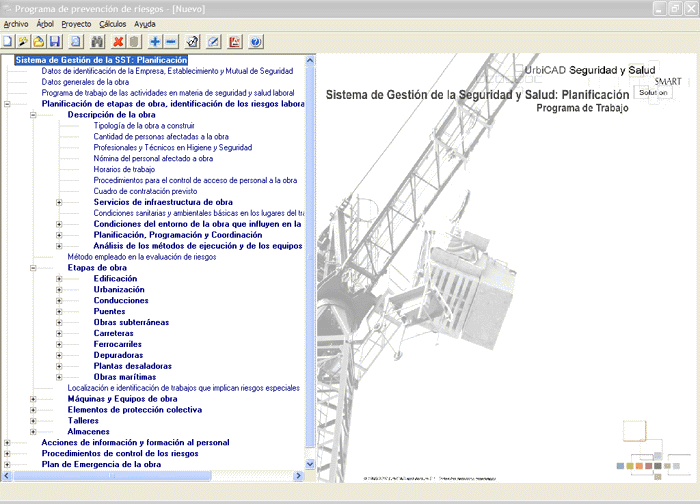The image size is (700, 504).
Task: Collapse the Descripción de la obra node
Action: tap(33, 115)
